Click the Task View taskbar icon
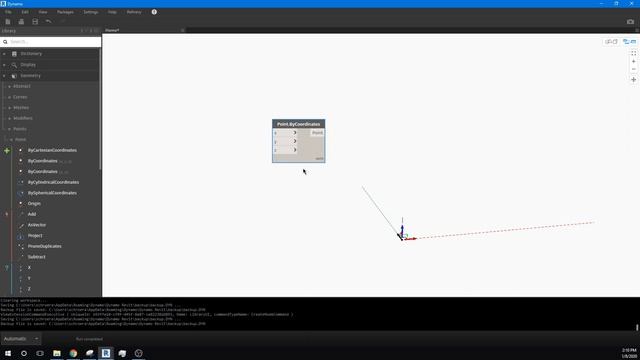The width and height of the screenshot is (640, 360). (x=40, y=353)
